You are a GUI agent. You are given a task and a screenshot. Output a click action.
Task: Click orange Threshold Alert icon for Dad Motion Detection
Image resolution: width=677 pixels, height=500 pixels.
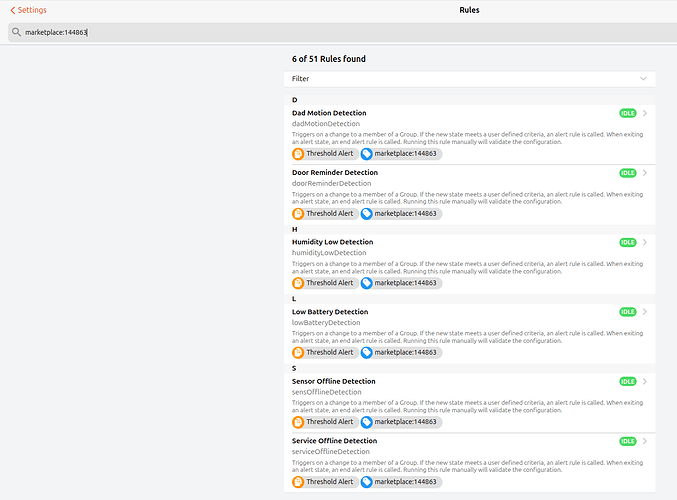coord(298,154)
